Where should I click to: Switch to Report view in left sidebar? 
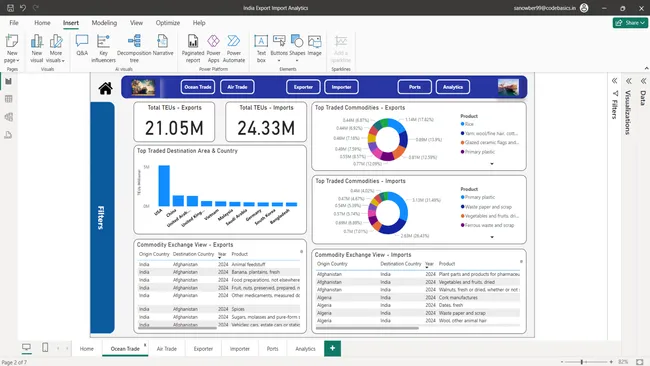[x=8, y=81]
